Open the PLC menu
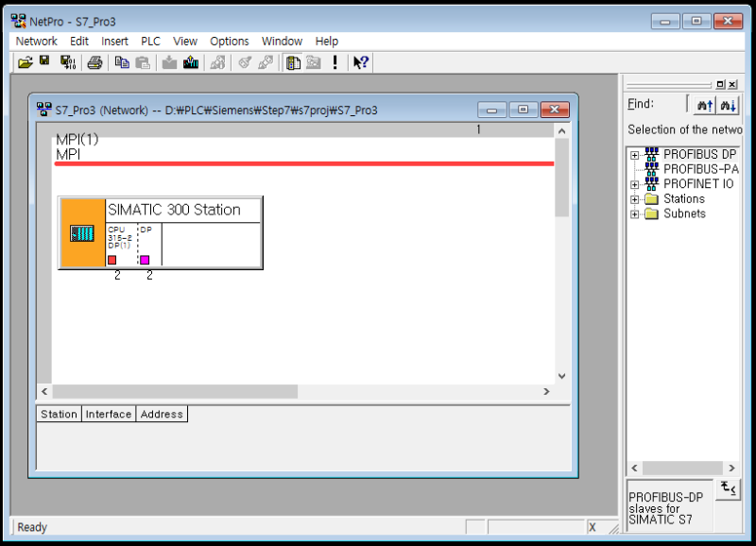The height and width of the screenshot is (546, 756). pos(150,41)
